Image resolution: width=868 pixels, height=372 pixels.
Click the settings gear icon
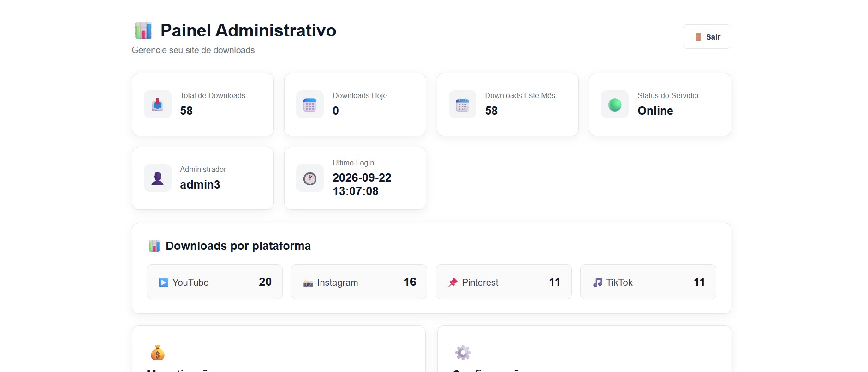coord(463,353)
